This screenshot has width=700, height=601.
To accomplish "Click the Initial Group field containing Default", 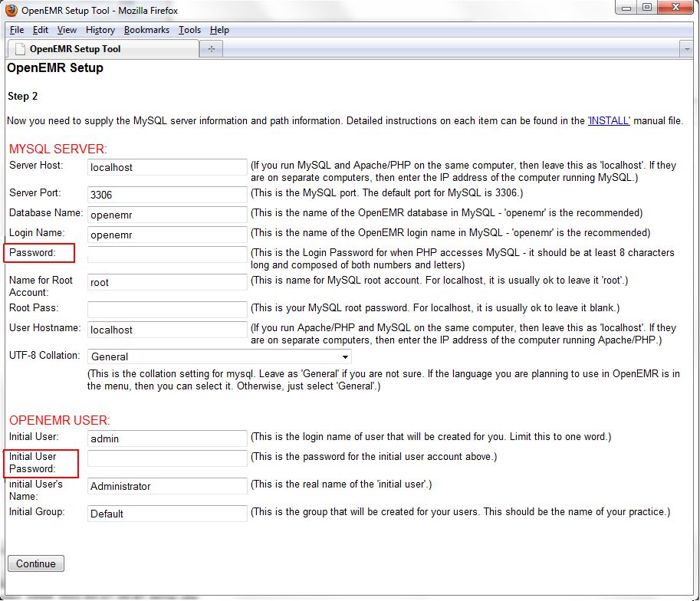I will (x=167, y=514).
